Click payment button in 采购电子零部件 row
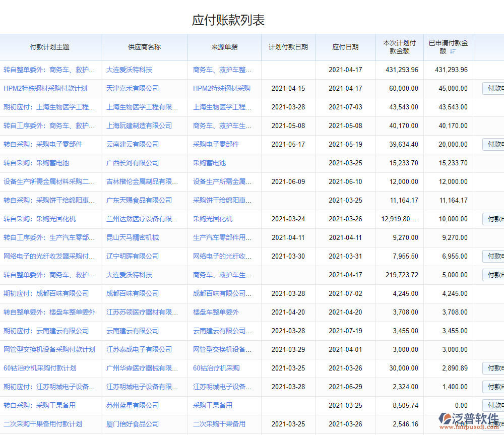Viewport: 504px width, 435px height. (x=493, y=145)
